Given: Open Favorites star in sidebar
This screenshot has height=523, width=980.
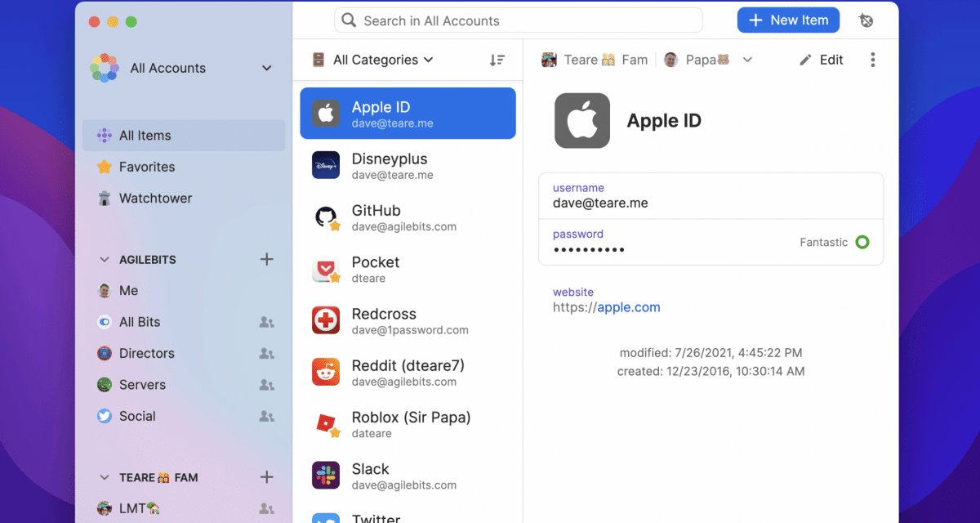Looking at the screenshot, I should pyautogui.click(x=105, y=167).
